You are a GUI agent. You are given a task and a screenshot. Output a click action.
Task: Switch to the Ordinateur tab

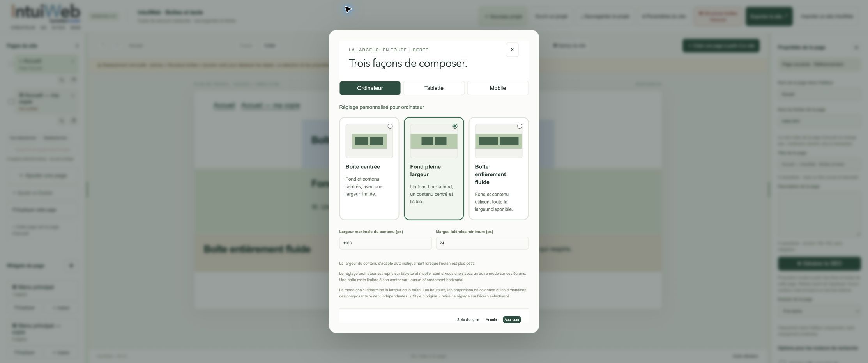(370, 88)
